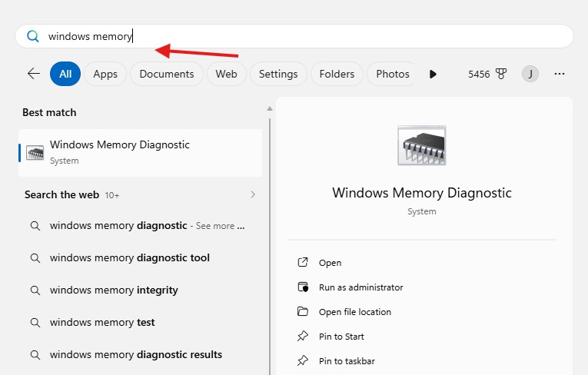The image size is (588, 375).
Task: Click magnifier icon beside 'windows memory test'
Action: coord(35,323)
